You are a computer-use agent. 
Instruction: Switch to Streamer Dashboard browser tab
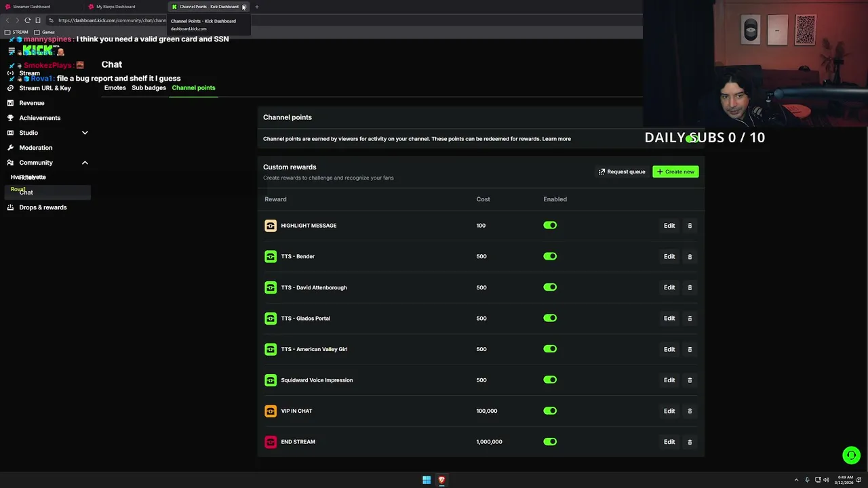tap(41, 7)
